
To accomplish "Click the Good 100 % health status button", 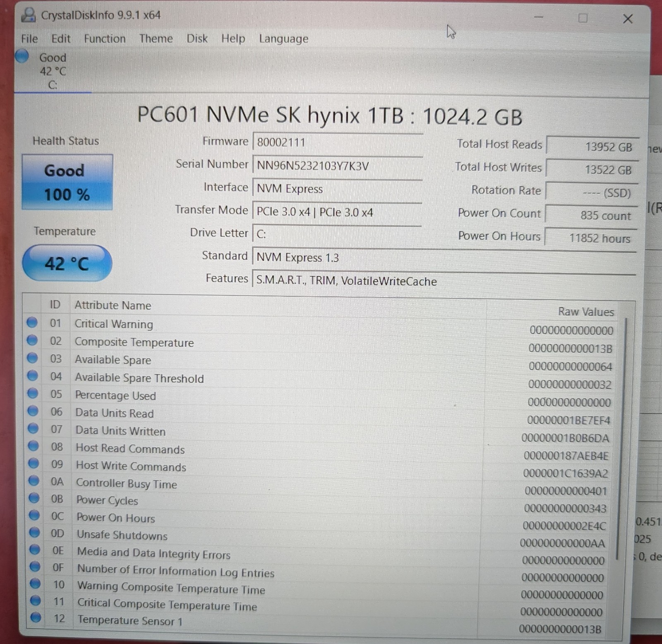I will point(67,182).
